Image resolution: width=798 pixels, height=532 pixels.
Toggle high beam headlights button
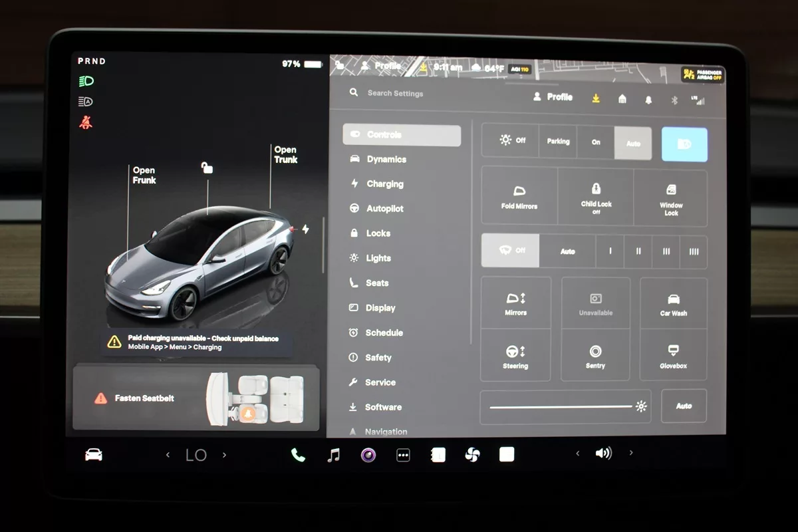click(x=684, y=144)
